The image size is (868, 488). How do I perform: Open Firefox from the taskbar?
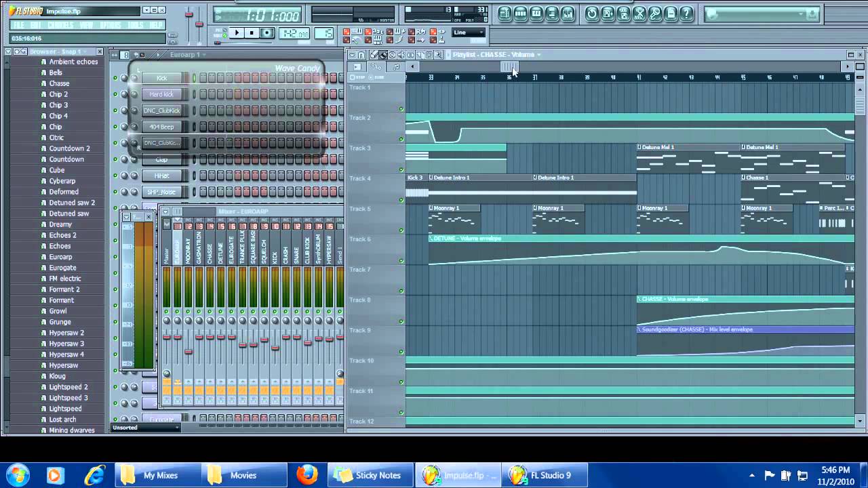[307, 475]
